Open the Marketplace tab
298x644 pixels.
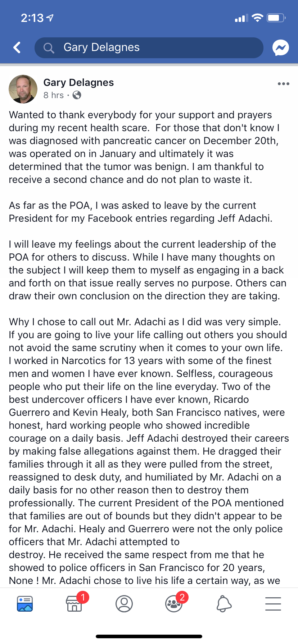[x=74, y=604]
